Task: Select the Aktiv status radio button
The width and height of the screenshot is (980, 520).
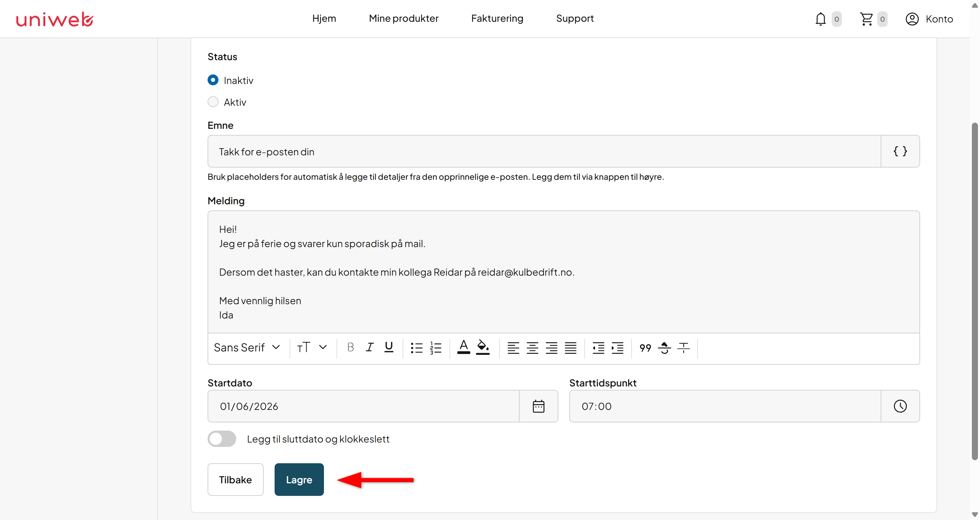Action: [x=213, y=102]
